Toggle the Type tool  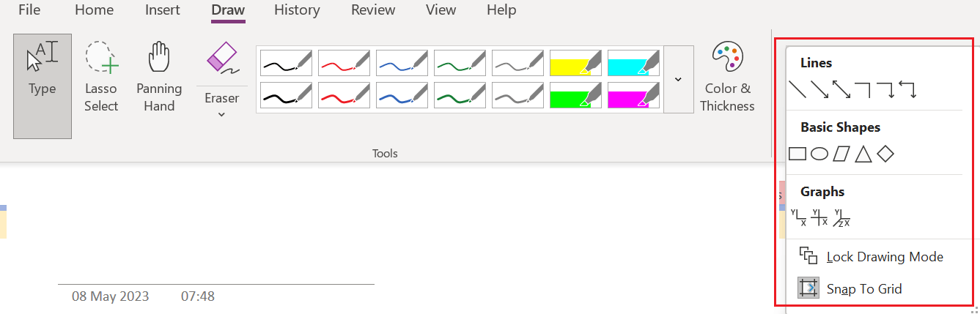[43, 86]
